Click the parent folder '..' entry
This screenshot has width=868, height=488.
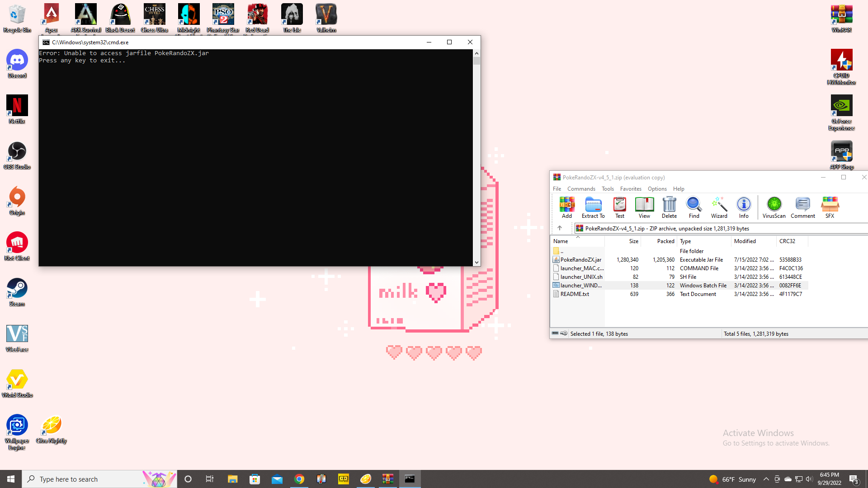679,251
